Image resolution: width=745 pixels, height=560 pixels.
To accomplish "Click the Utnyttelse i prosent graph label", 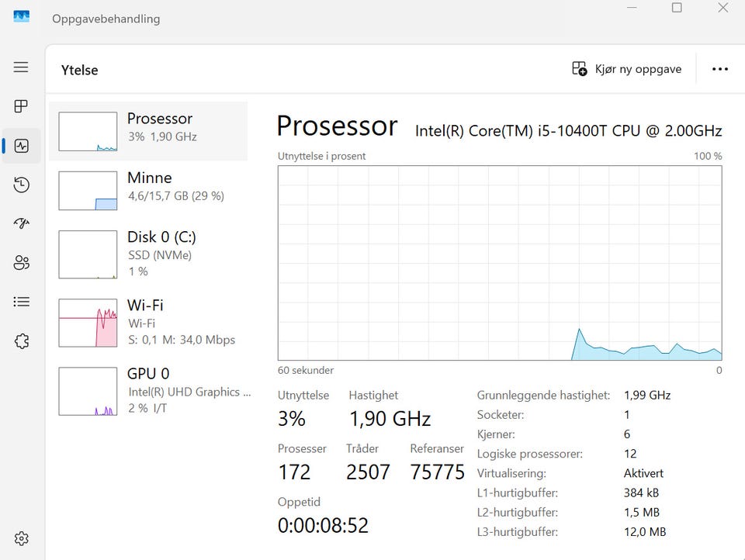I will 321,156.
